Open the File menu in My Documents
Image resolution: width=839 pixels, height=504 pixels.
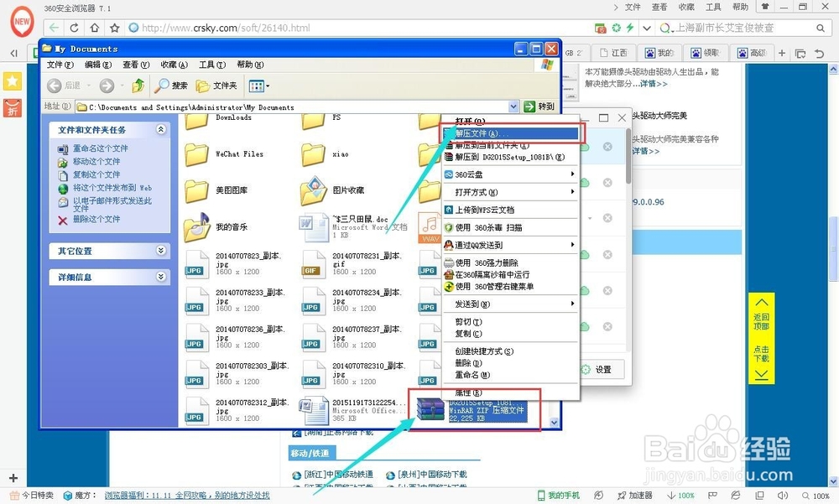(x=60, y=65)
